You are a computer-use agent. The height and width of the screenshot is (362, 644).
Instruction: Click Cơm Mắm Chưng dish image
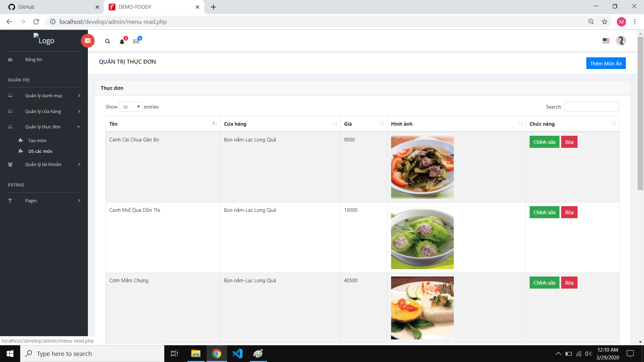click(x=422, y=308)
